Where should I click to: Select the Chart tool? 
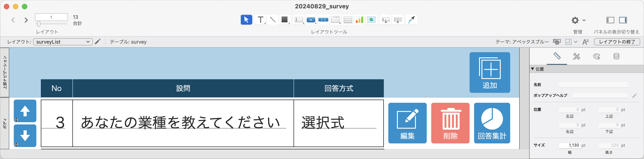click(x=359, y=20)
